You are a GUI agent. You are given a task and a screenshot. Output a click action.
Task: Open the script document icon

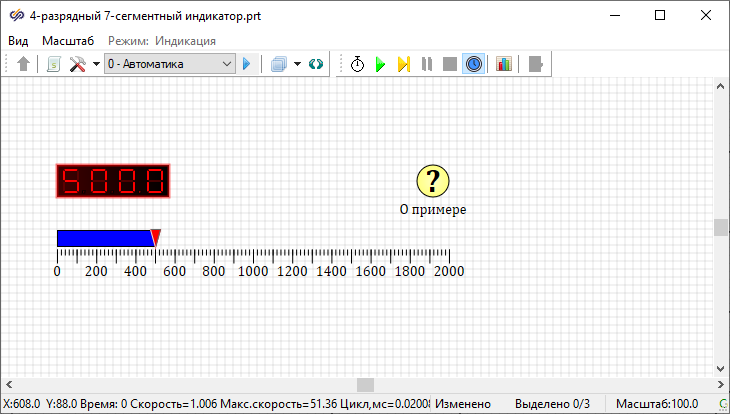pyautogui.click(x=54, y=64)
